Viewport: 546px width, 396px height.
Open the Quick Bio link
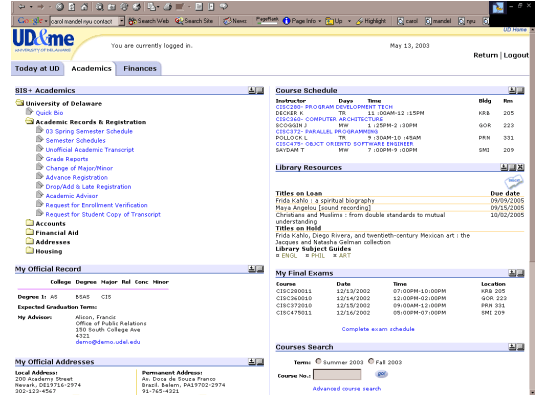(x=49, y=113)
